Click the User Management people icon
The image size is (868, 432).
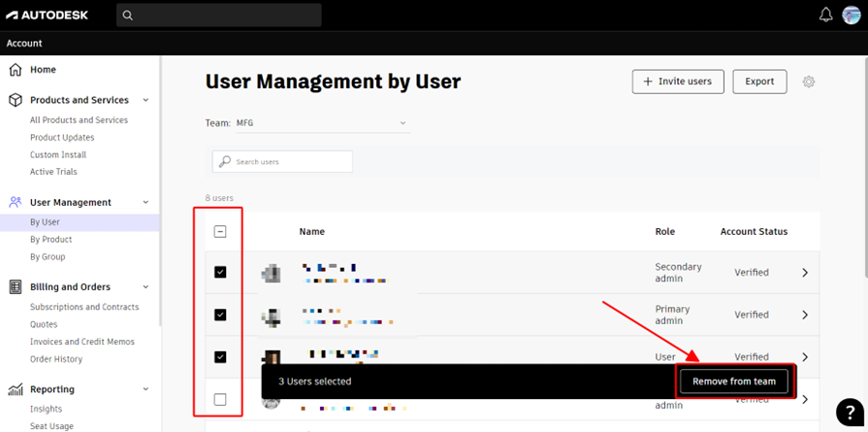[16, 202]
